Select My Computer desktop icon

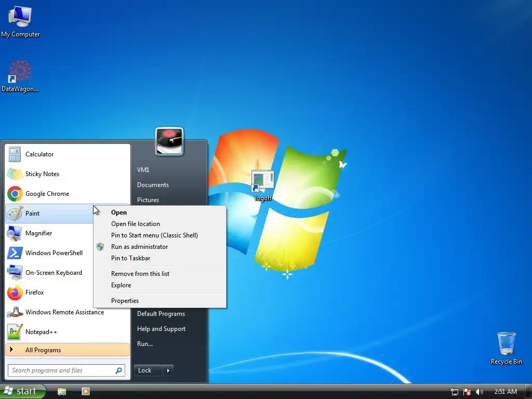tap(20, 17)
